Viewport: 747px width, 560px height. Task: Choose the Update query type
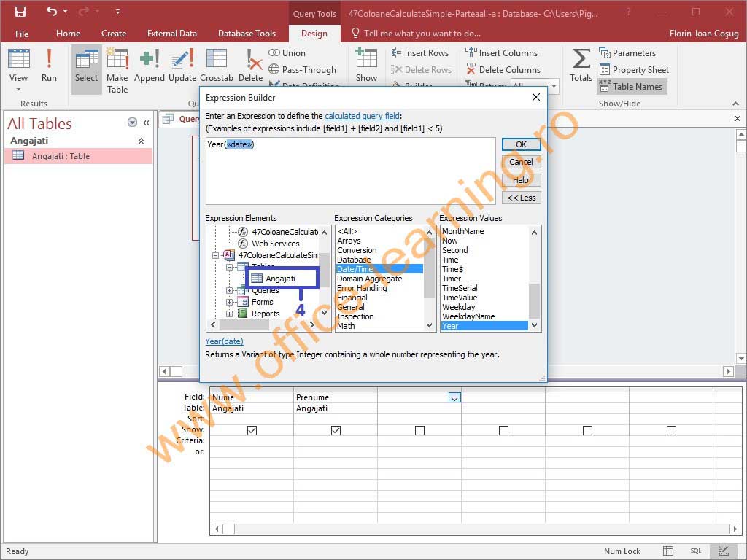click(182, 65)
